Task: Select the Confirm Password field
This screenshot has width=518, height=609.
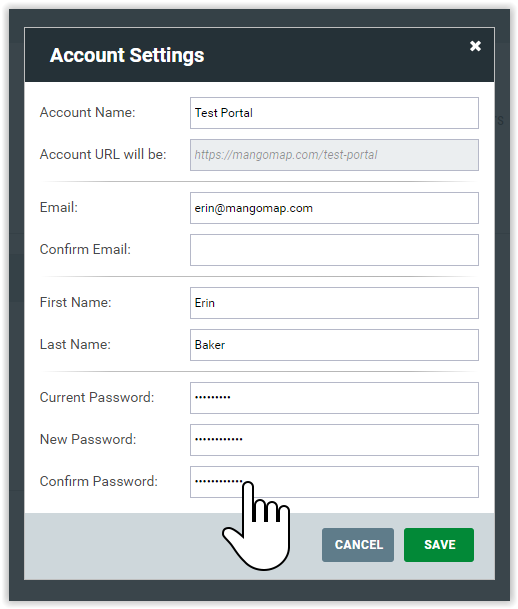Action: pos(334,482)
